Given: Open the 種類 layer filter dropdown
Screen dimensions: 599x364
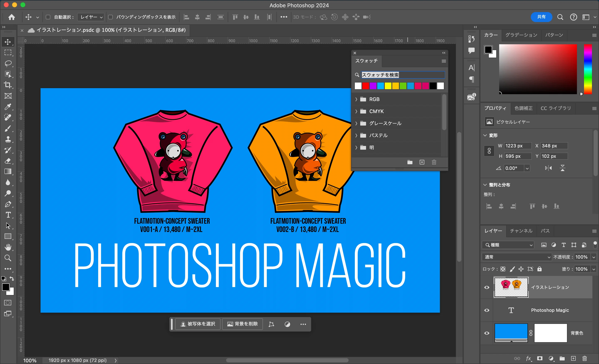Looking at the screenshot, I should point(508,245).
